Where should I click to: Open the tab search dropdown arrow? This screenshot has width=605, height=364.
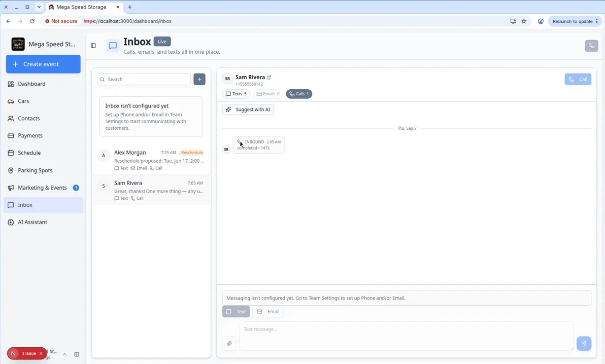point(39,7)
